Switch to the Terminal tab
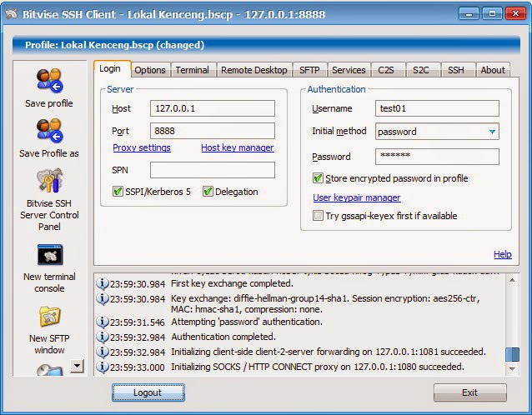 (x=193, y=70)
